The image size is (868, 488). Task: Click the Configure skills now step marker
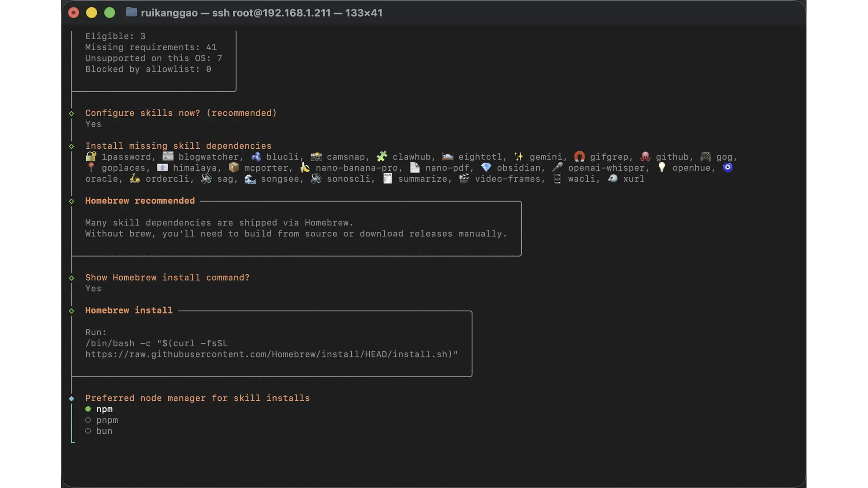pyautogui.click(x=71, y=113)
